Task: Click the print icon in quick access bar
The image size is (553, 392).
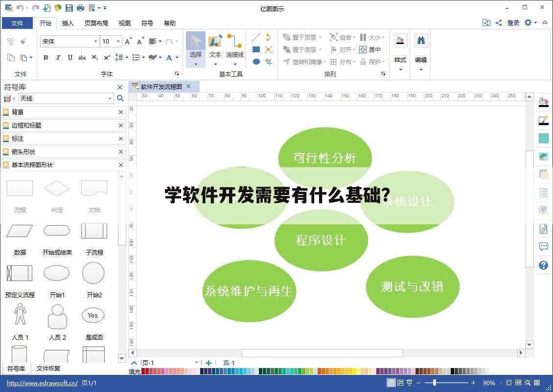Action: click(x=80, y=8)
